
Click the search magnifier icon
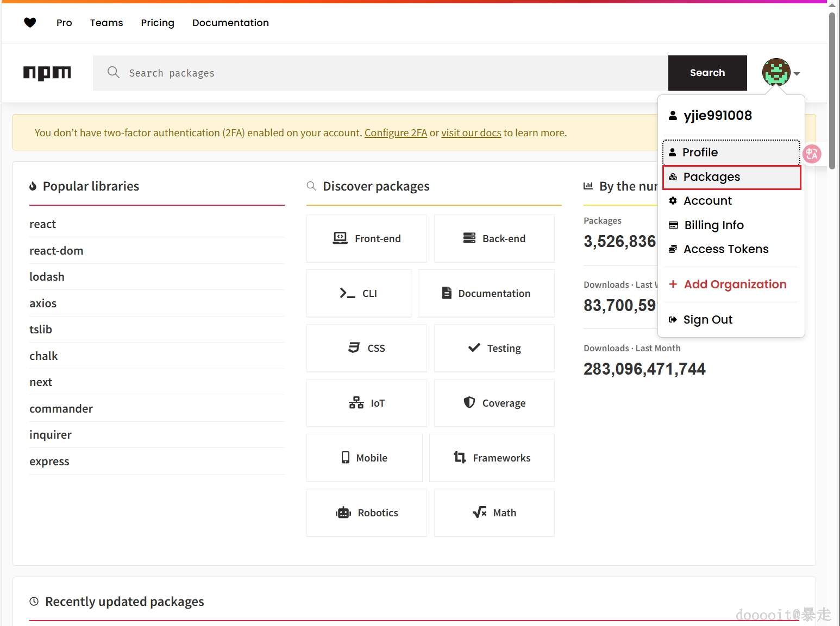pos(113,72)
